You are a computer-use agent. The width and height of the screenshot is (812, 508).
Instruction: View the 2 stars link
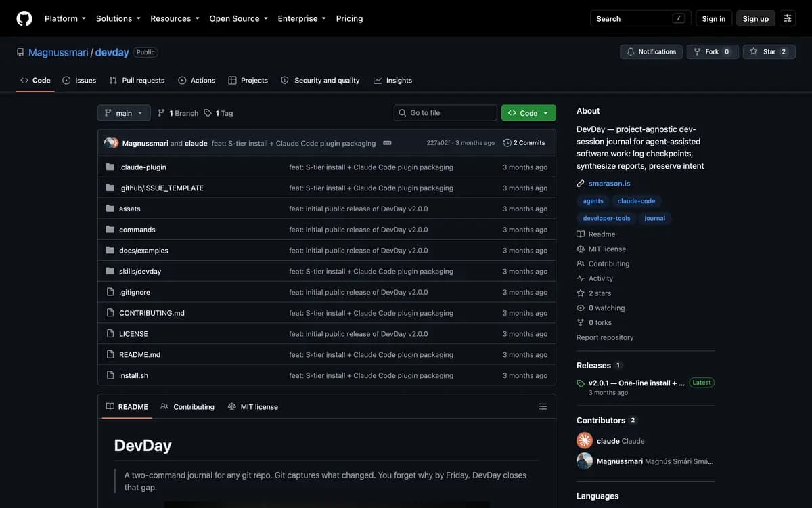(593, 293)
